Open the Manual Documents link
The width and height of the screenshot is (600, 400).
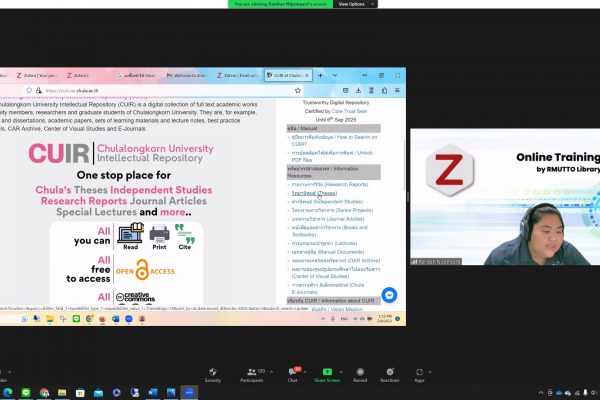[x=328, y=252]
